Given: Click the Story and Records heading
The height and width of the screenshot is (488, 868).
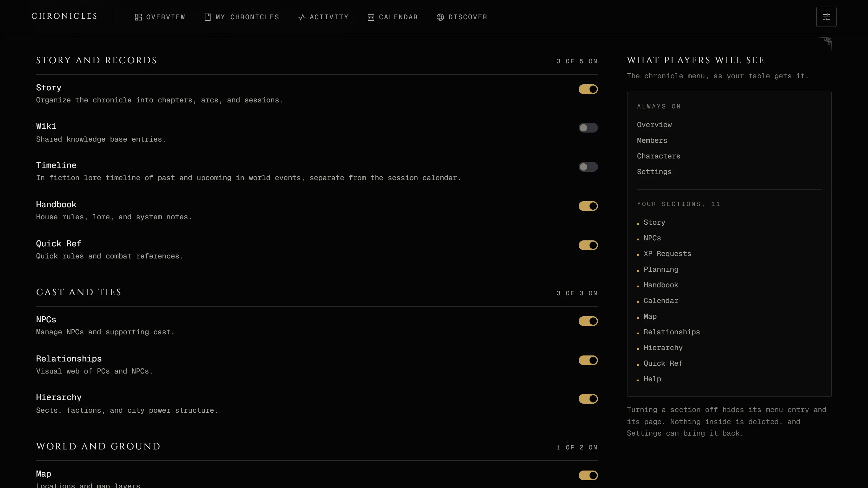Looking at the screenshot, I should pyautogui.click(x=96, y=60).
